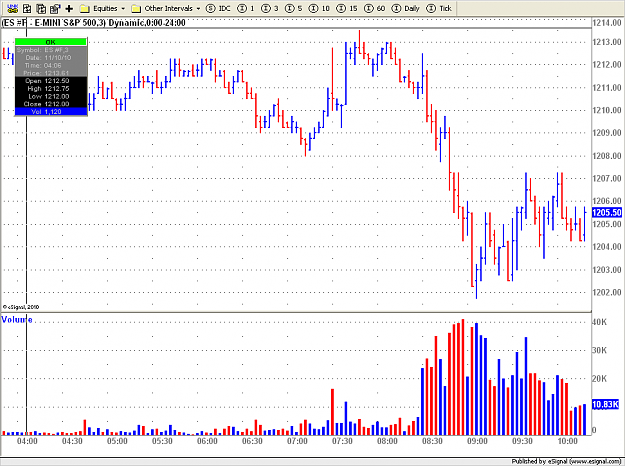The width and height of the screenshot is (625, 466).
Task: Select the IDC symbol button
Action: 218,8
